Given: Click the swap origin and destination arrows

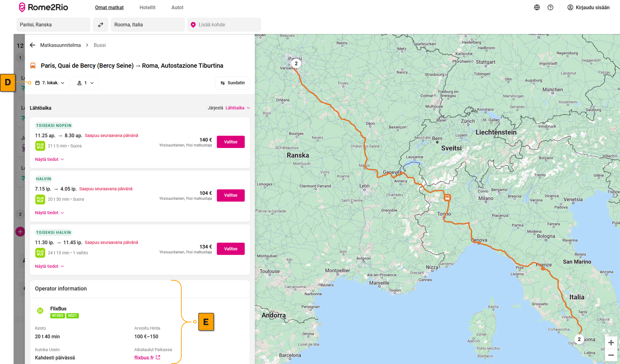Looking at the screenshot, I should [100, 25].
